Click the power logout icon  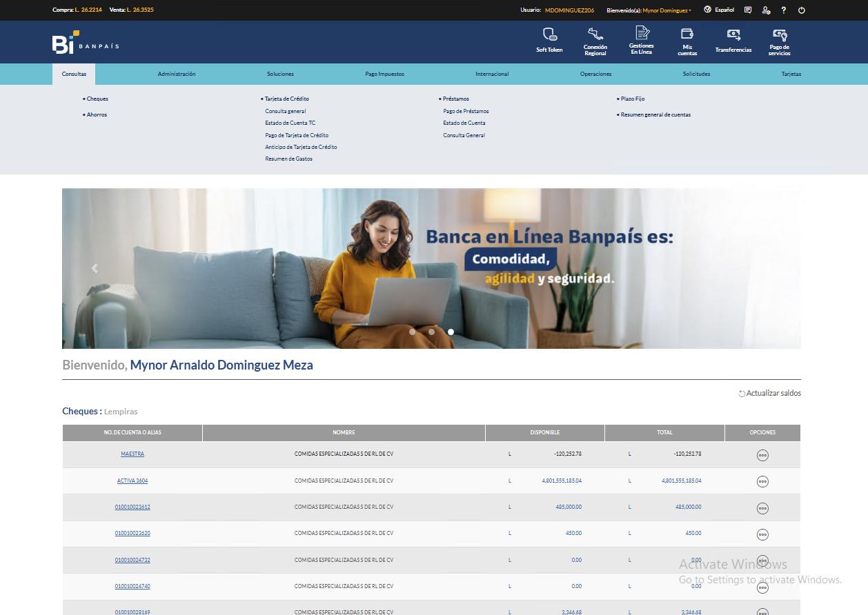click(x=802, y=10)
